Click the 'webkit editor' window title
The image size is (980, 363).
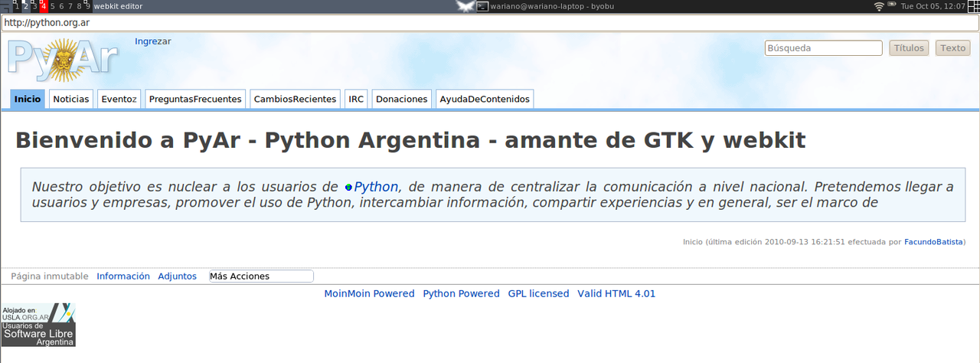click(x=118, y=6)
